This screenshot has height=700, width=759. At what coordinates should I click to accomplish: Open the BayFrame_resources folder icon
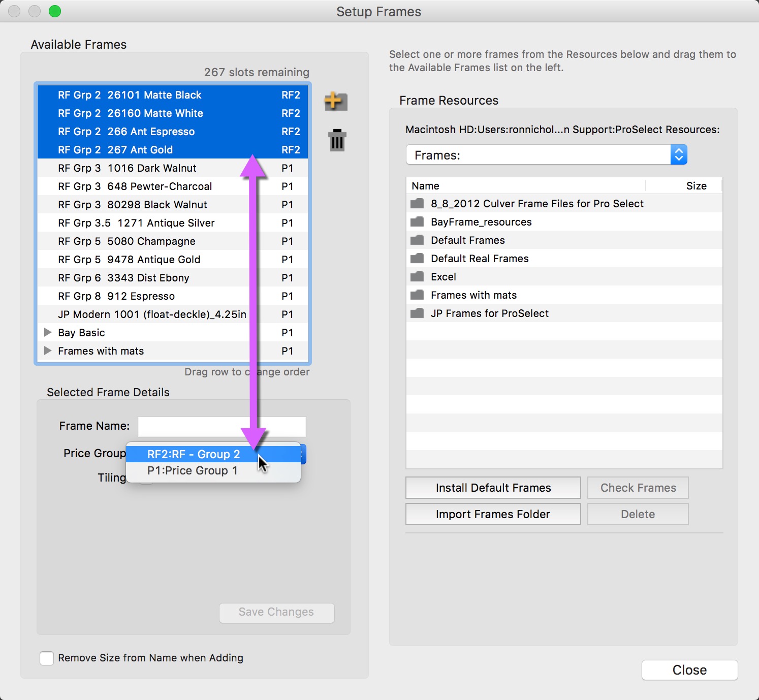pyautogui.click(x=417, y=222)
